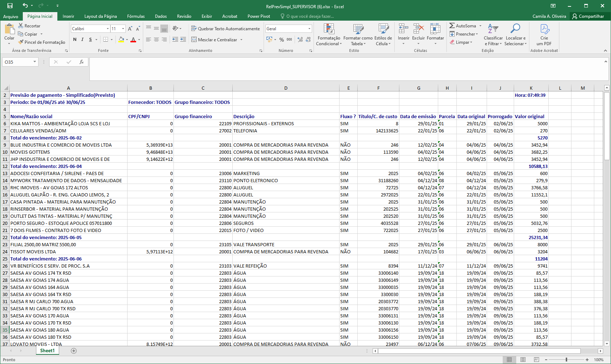Click the Name Box showing O35
This screenshot has width=611, height=364.
(x=20, y=62)
